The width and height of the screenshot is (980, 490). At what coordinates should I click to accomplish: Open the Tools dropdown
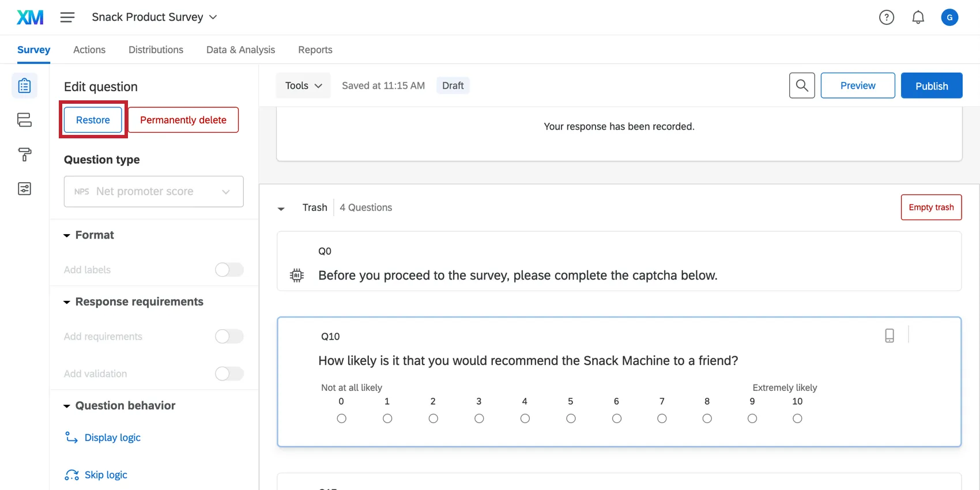(x=303, y=86)
